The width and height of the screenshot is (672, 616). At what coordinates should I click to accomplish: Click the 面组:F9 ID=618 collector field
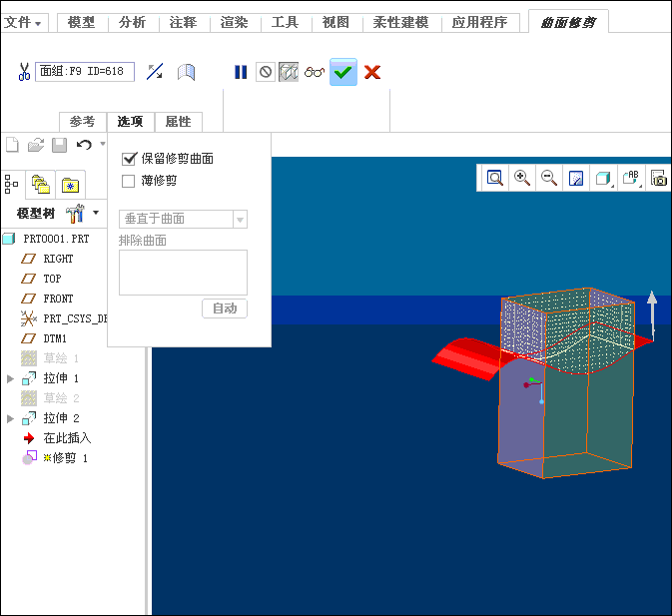point(85,72)
